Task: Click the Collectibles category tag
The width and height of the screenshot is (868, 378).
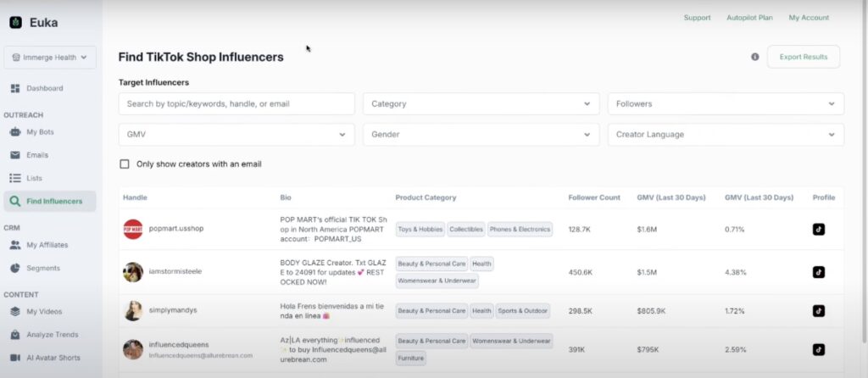Action: coord(466,229)
